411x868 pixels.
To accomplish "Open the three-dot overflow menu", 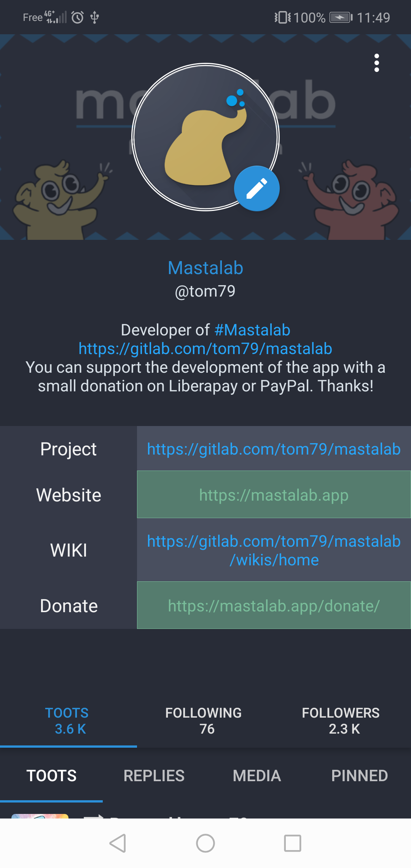I will pos(376,63).
